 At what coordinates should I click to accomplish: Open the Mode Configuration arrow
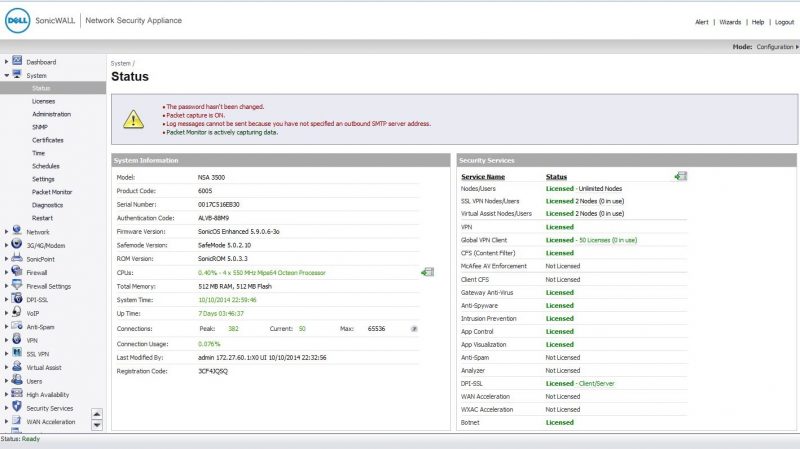point(797,47)
